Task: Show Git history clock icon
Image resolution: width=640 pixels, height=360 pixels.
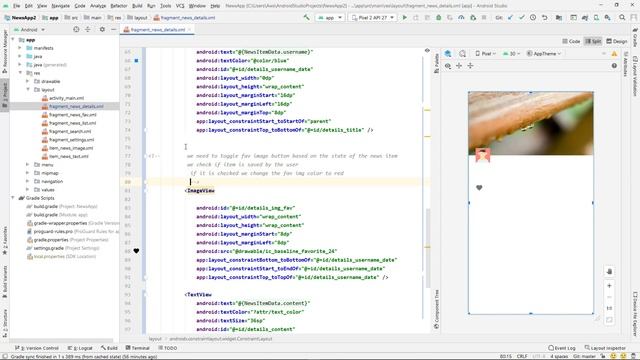Action: tap(533, 18)
